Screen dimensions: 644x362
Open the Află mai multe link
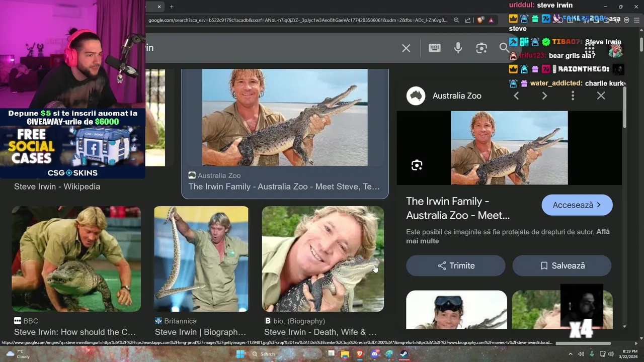[508, 236]
